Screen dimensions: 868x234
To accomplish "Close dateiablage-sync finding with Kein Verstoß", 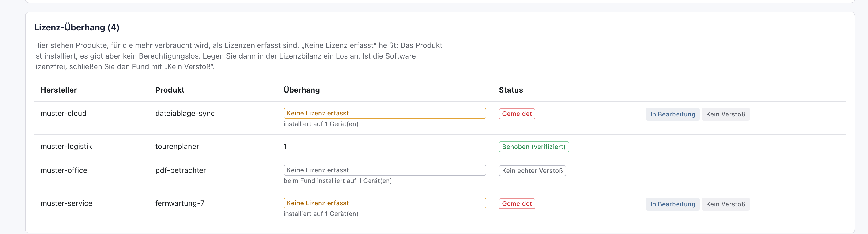I will coord(726,114).
